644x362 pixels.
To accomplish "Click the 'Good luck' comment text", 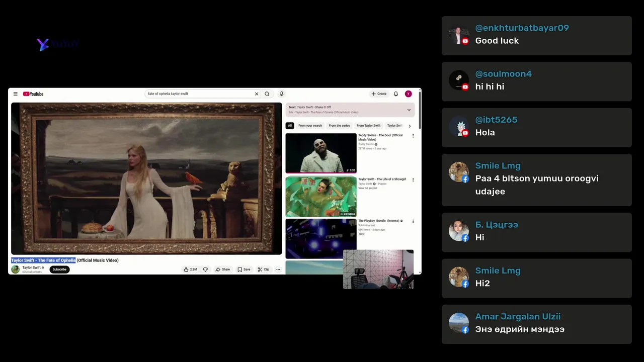I will point(497,41).
